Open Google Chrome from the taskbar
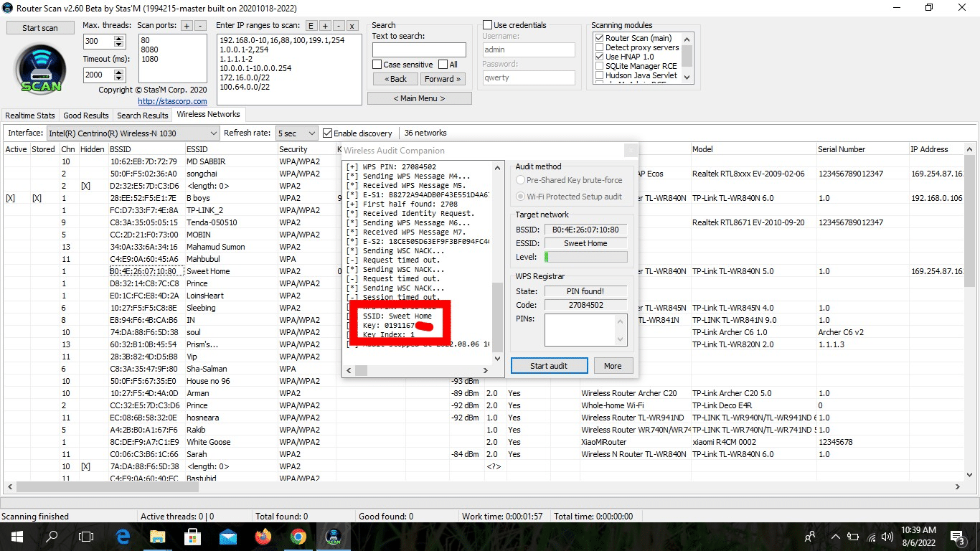Image resolution: width=980 pixels, height=551 pixels. click(298, 537)
